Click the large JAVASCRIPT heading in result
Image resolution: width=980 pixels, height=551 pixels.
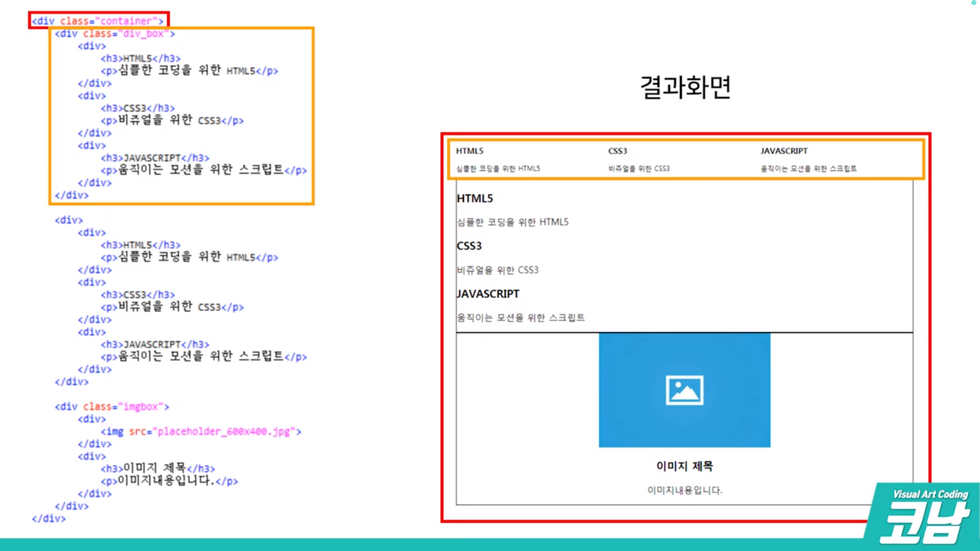point(488,294)
